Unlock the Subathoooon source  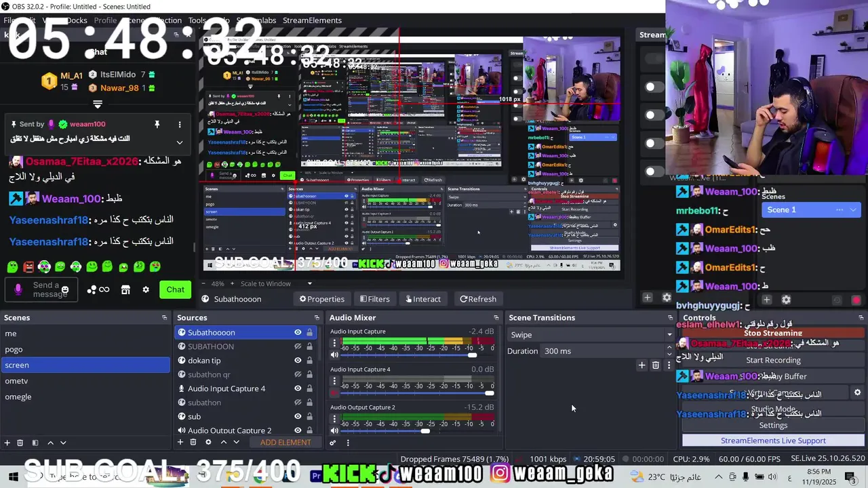(309, 332)
